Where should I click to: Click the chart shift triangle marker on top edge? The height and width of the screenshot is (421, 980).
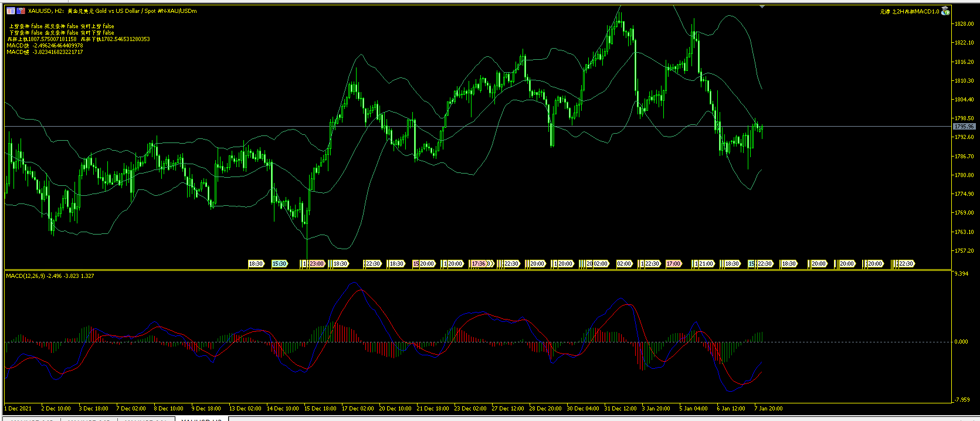(762, 6)
